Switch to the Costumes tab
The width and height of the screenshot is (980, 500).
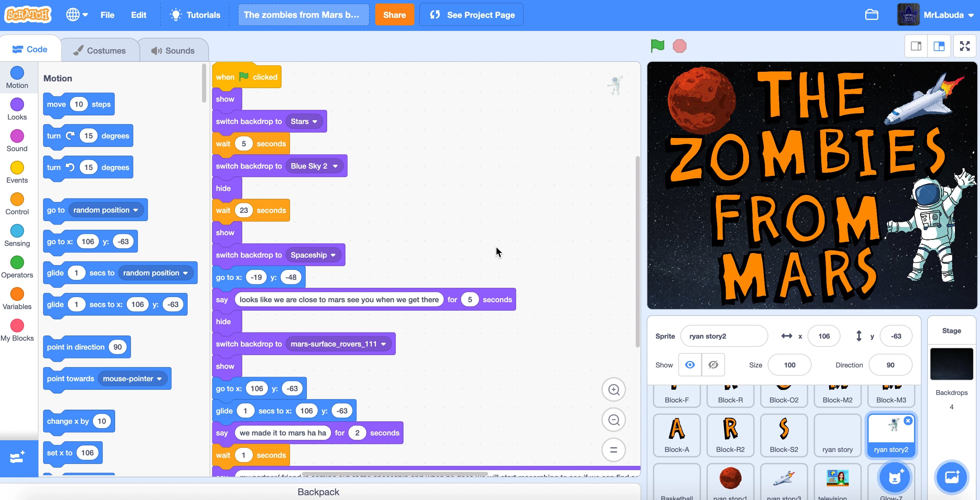100,49
